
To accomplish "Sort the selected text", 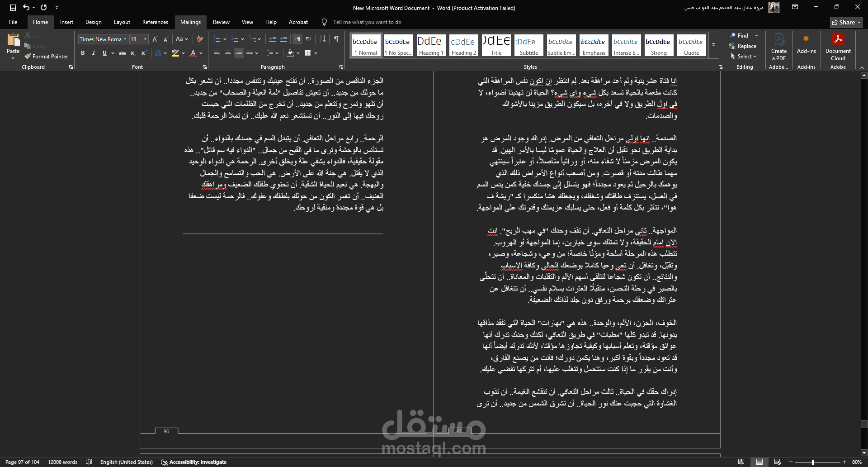I will pos(322,39).
